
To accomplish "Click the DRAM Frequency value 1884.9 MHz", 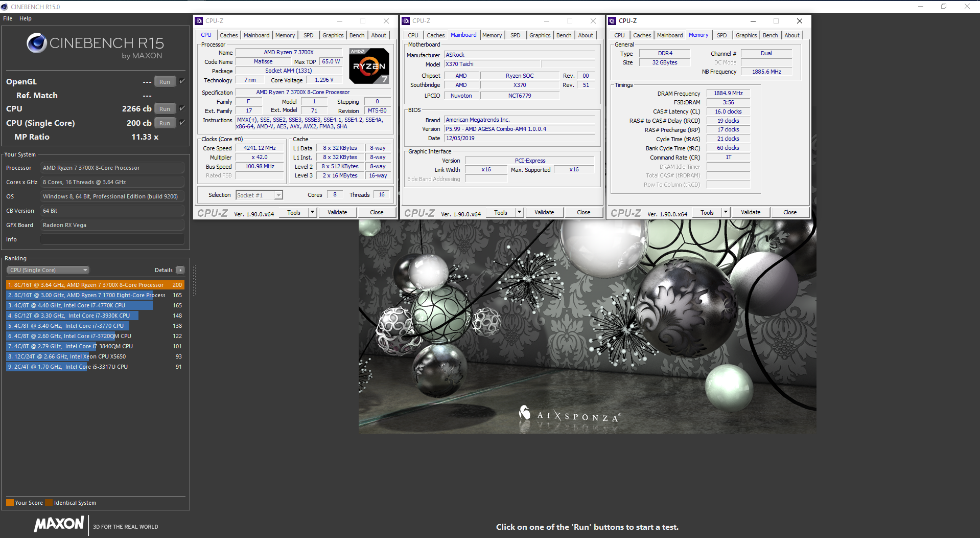I will pos(728,93).
